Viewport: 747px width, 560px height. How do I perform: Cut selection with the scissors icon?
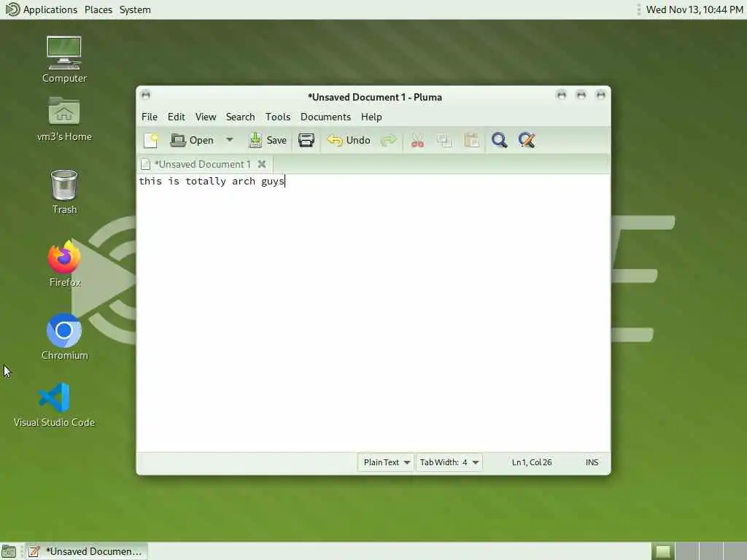(417, 141)
